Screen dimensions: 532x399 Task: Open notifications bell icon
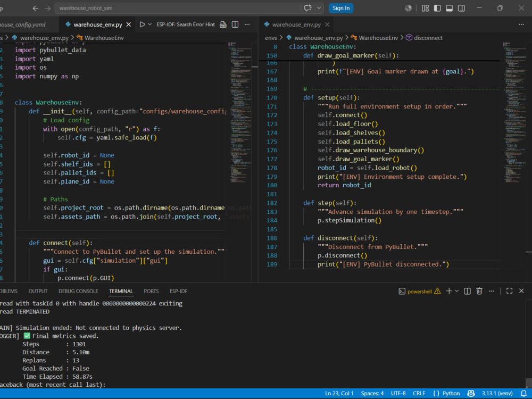pyautogui.click(x=523, y=394)
